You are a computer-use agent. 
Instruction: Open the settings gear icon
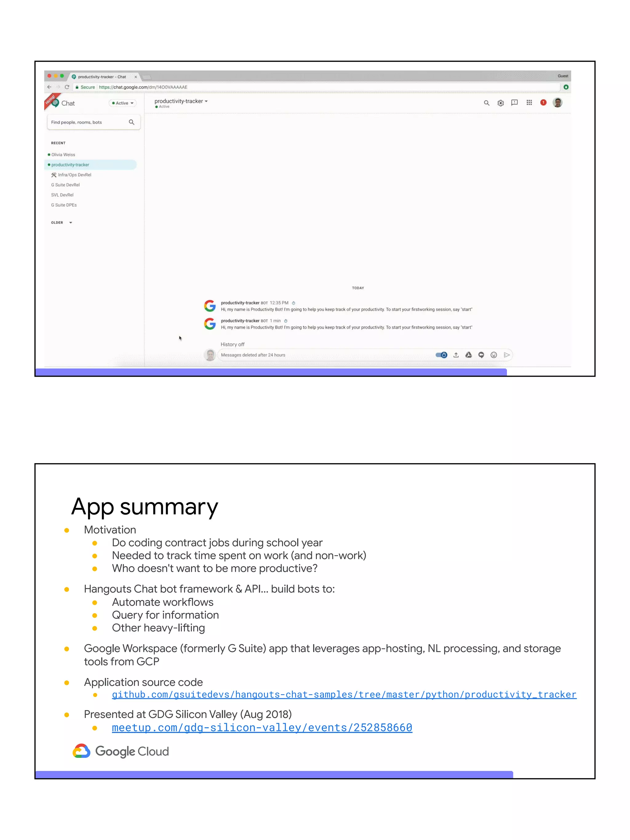[500, 103]
